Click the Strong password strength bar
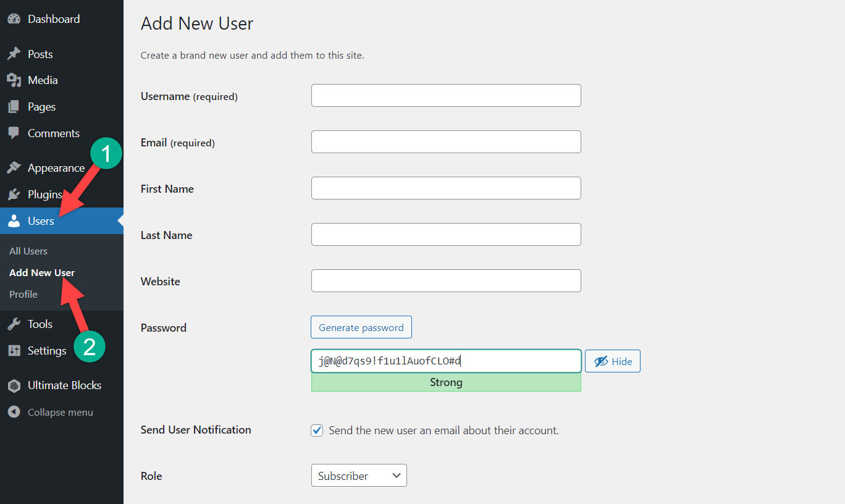The height and width of the screenshot is (504, 845). click(x=445, y=383)
